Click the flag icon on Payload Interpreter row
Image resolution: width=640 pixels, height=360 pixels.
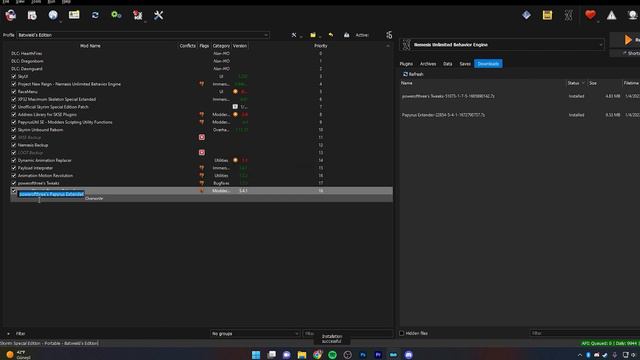(x=202, y=168)
